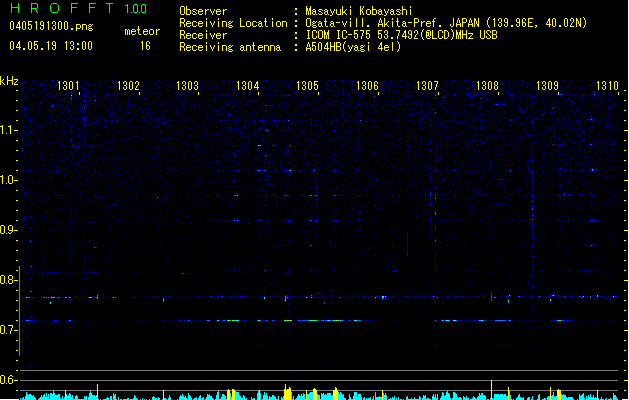Click the Receiving antenna label
Screen dimensions: 629x400
(230, 47)
